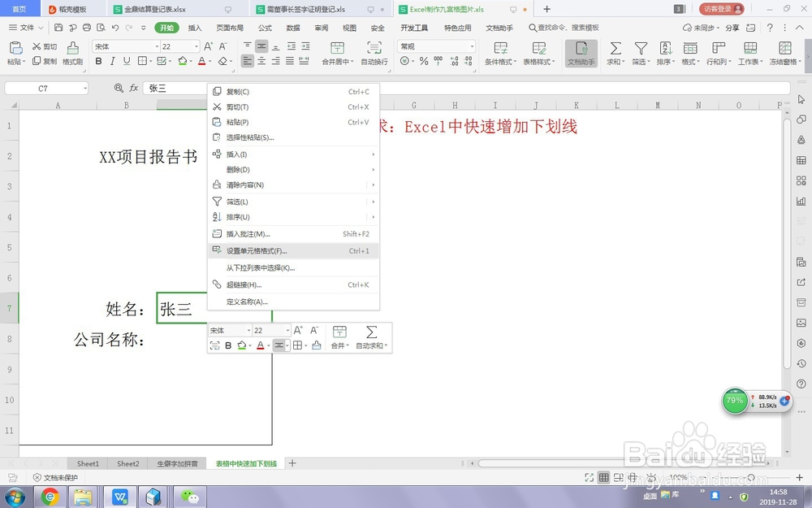The width and height of the screenshot is (812, 508).
Task: Switch to Sheet1 tab
Action: point(88,463)
